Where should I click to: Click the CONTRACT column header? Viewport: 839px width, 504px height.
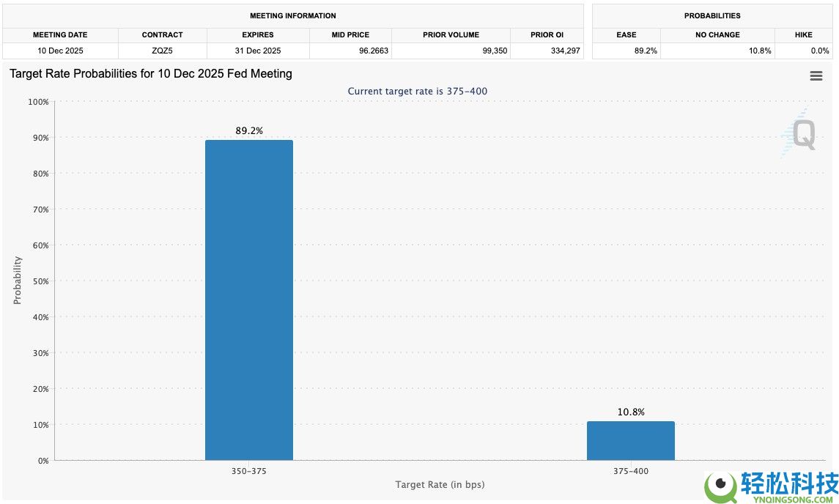163,34
